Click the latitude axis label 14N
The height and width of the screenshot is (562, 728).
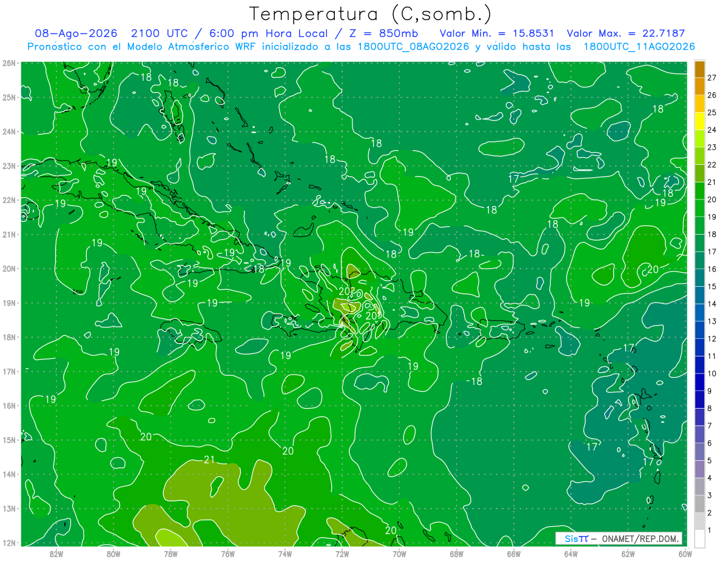8,474
